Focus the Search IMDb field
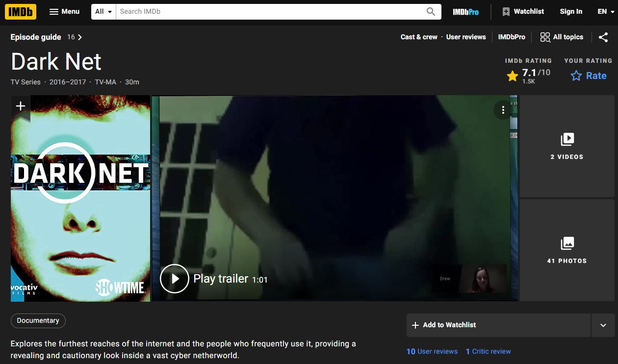 (268, 11)
